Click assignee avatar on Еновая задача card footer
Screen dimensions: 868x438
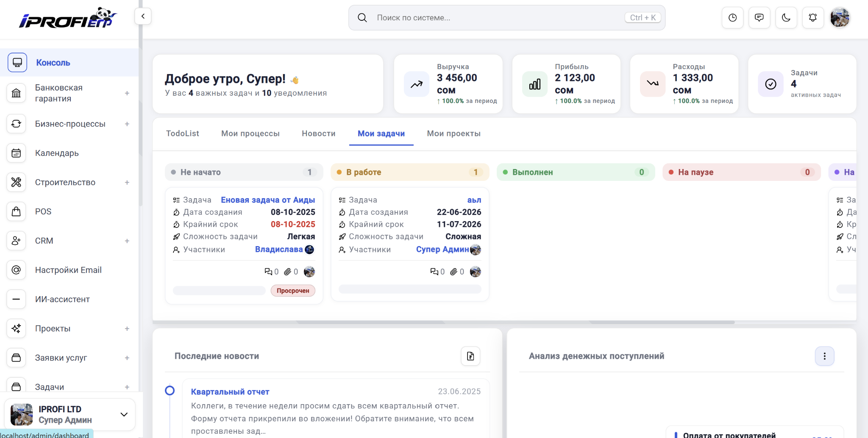pyautogui.click(x=309, y=272)
